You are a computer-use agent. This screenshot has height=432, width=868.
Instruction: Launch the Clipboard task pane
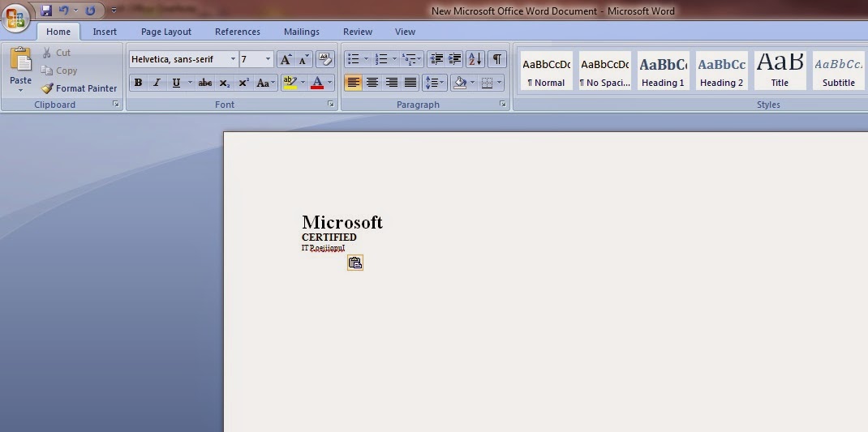coord(116,104)
